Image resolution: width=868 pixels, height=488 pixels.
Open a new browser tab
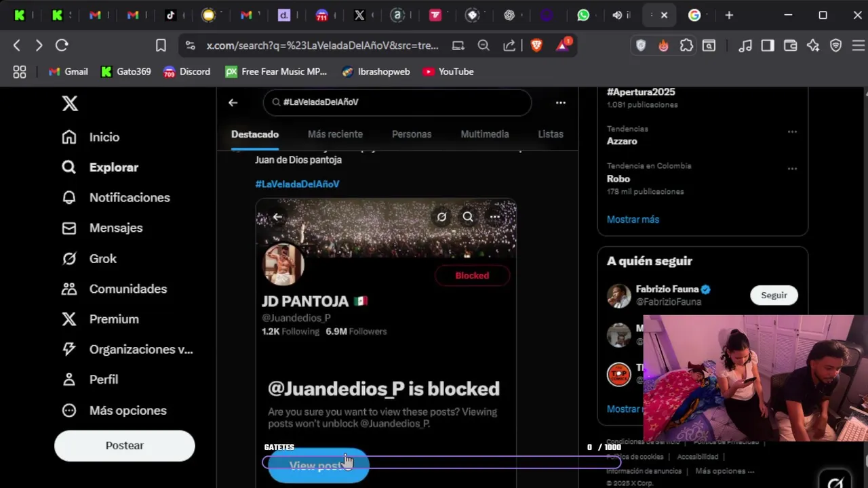pyautogui.click(x=729, y=15)
